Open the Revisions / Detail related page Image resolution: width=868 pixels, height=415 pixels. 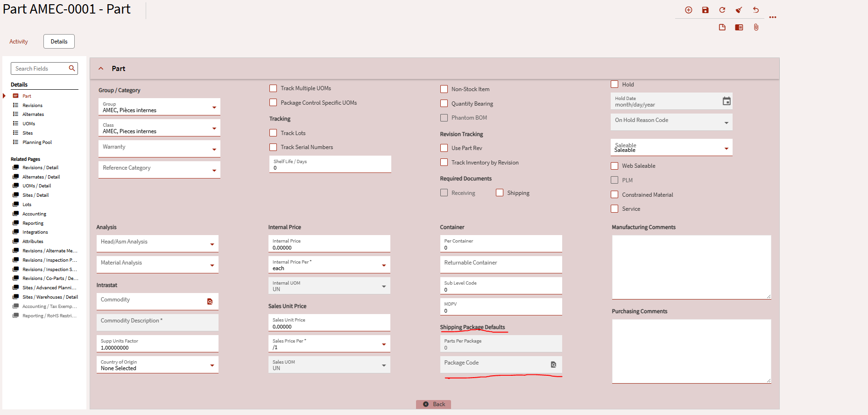pos(40,167)
